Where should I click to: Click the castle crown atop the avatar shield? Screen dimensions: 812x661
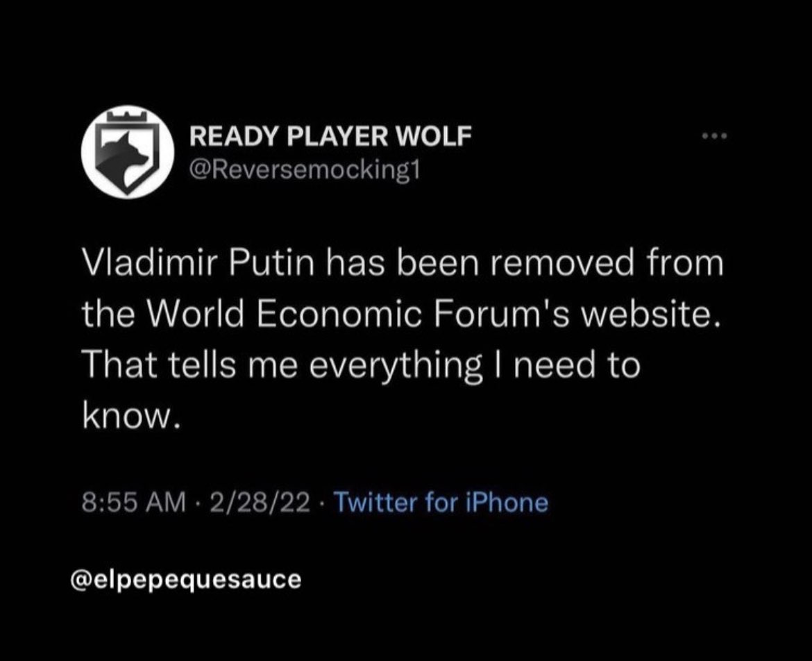[x=127, y=115]
